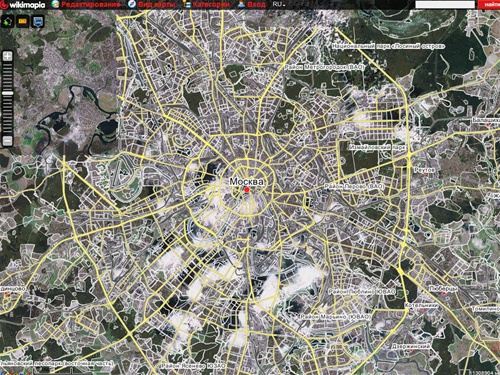Click the Район Ясенево (ЮЗАО) label

point(193,366)
